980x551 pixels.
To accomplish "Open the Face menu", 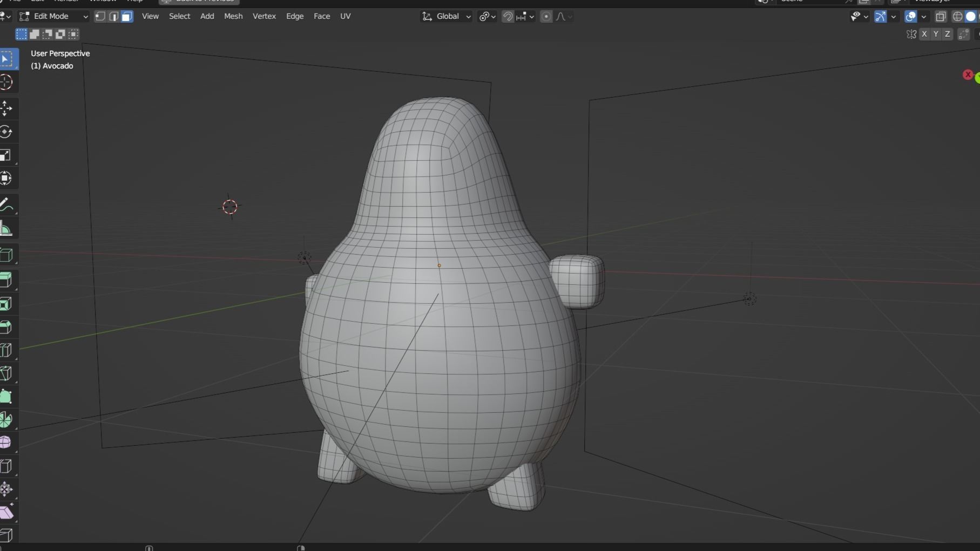I will pyautogui.click(x=322, y=16).
